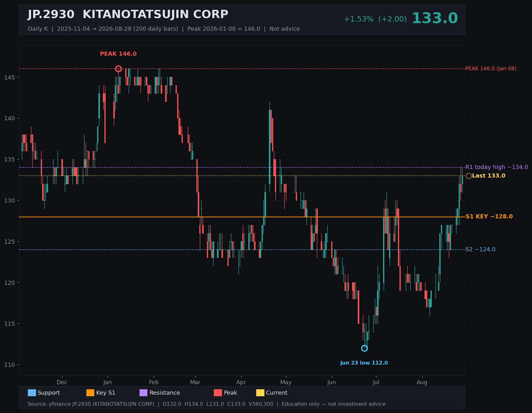
Task: Select the Peak red legend swatch
Action: (218, 393)
